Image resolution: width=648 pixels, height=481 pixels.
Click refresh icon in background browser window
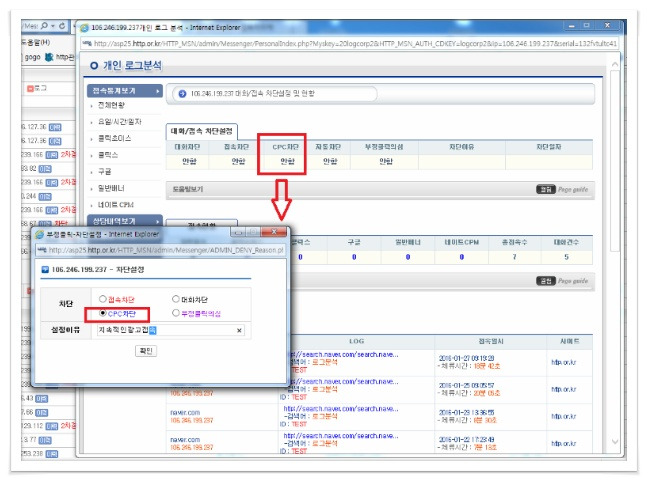coord(62,26)
